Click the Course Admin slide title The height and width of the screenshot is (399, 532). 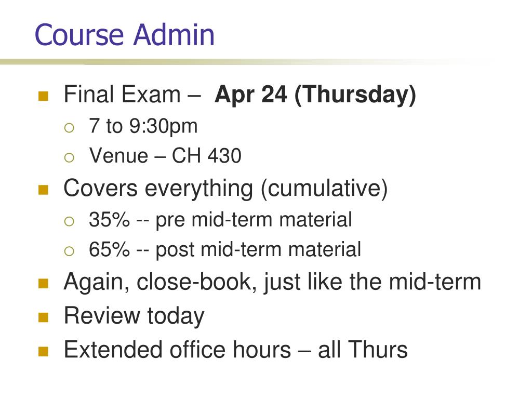pos(125,35)
